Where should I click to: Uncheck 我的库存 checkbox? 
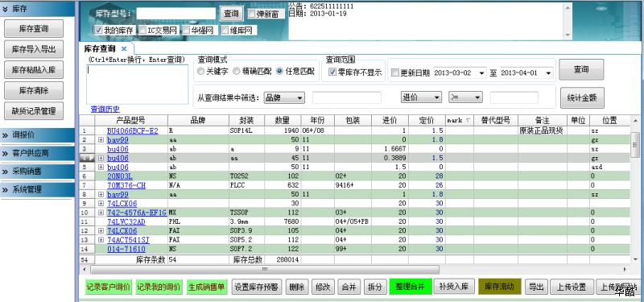(x=98, y=30)
